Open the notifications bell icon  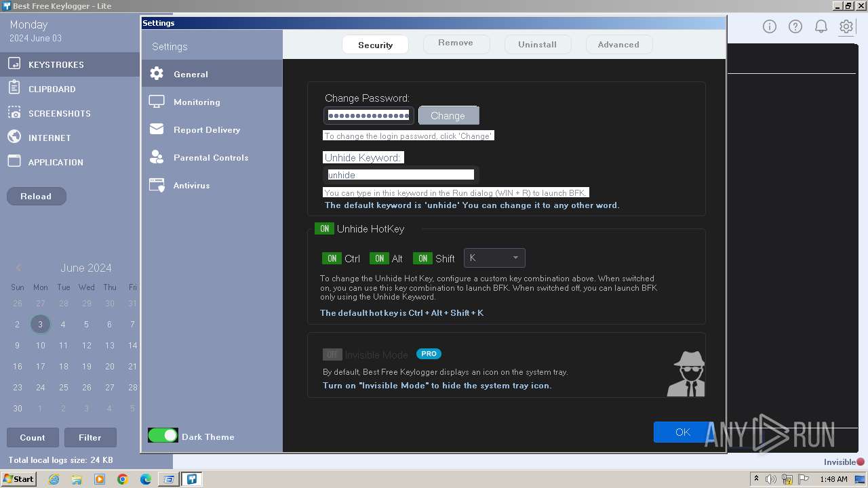821,26
